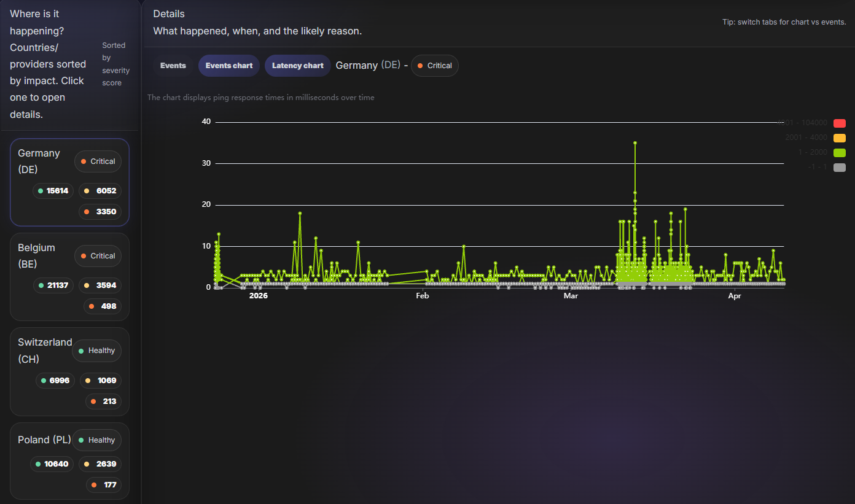
Task: Click the Healthy badge in Poland card
Action: coord(97,440)
